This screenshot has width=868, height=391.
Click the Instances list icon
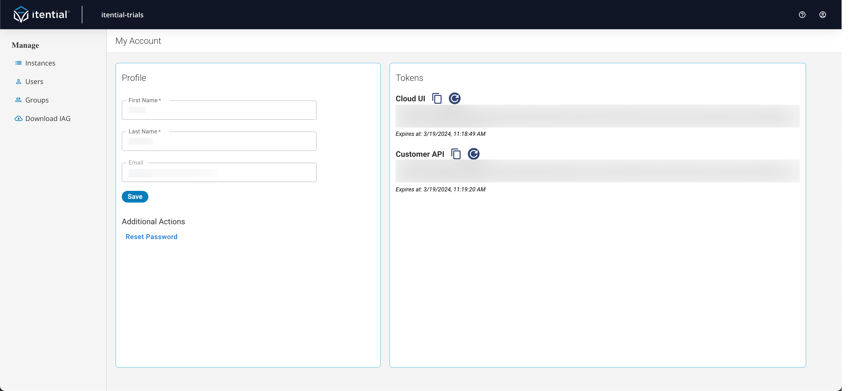click(19, 63)
